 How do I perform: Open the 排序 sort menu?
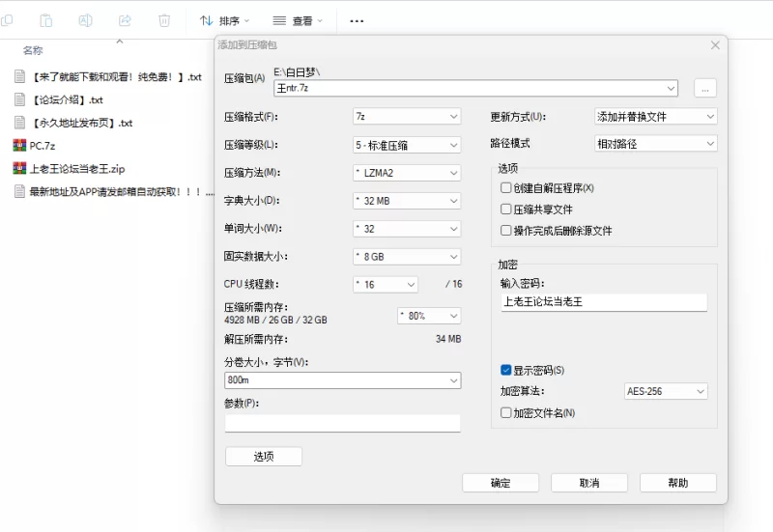pyautogui.click(x=225, y=20)
